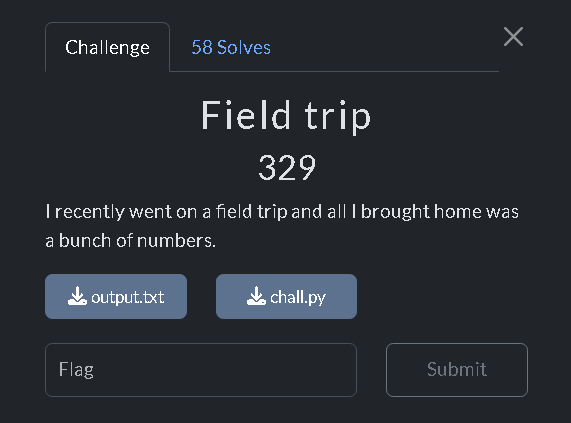
Task: Click the 'Submit' label text
Action: coord(457,369)
